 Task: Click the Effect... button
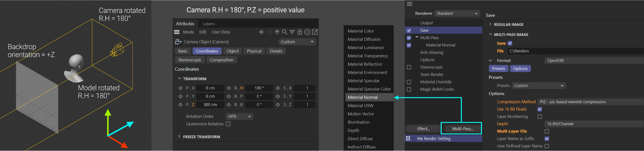pos(423,129)
